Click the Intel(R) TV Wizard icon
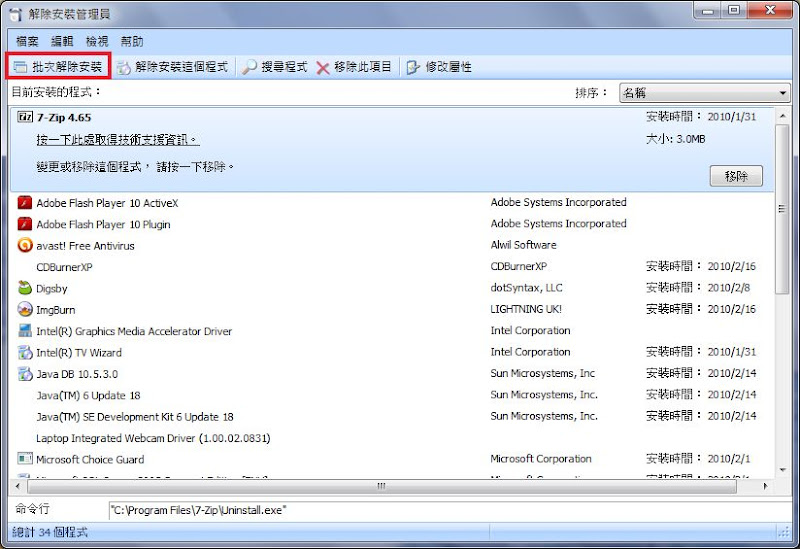The width and height of the screenshot is (800, 549). [x=24, y=353]
